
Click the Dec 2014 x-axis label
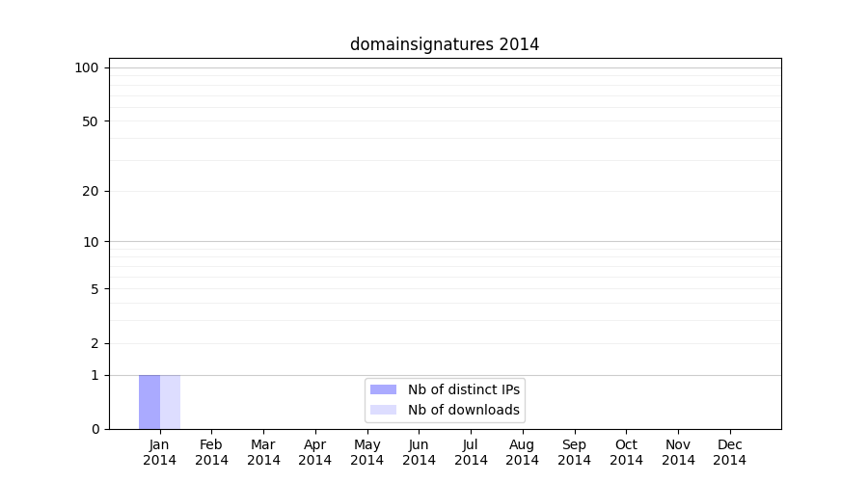click(x=730, y=452)
